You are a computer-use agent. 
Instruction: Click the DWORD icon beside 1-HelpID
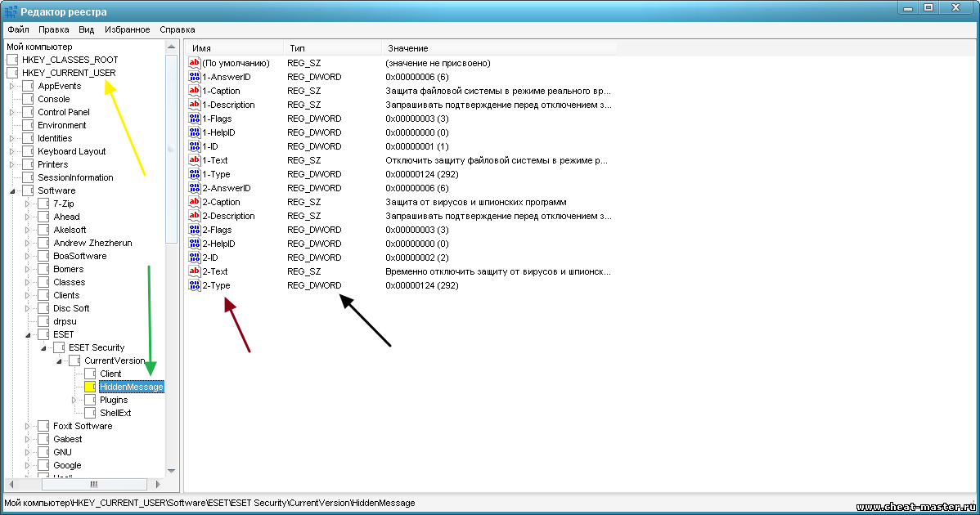click(x=195, y=132)
